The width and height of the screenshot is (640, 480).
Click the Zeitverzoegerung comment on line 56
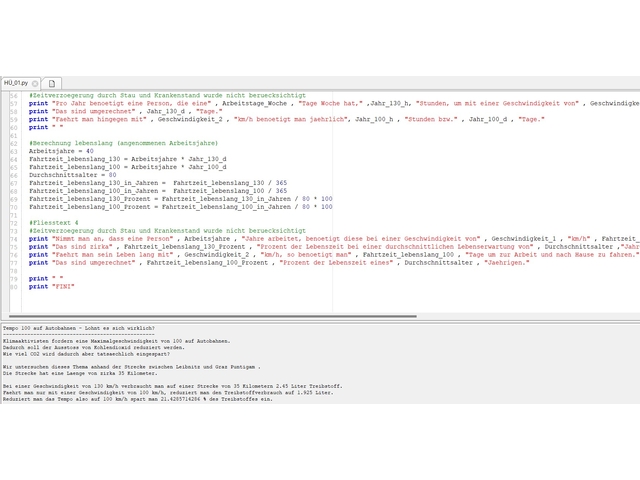pyautogui.click(x=167, y=96)
